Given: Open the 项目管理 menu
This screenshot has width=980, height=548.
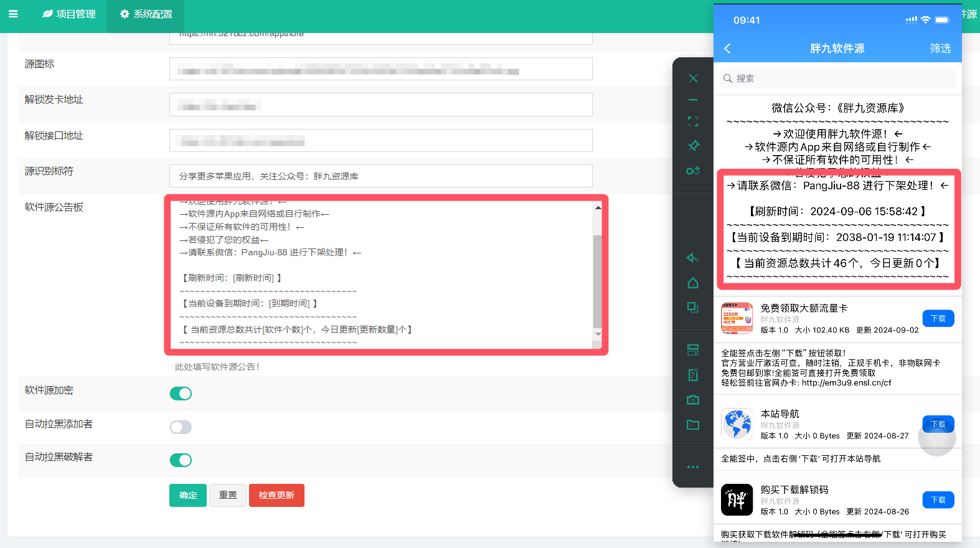Looking at the screenshot, I should [69, 14].
